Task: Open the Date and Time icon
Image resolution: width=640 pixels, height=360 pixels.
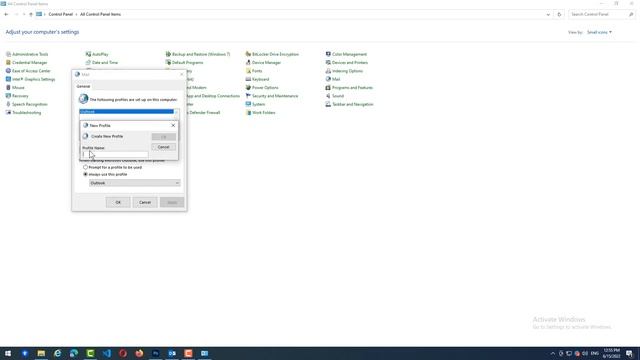Action: coord(88,62)
